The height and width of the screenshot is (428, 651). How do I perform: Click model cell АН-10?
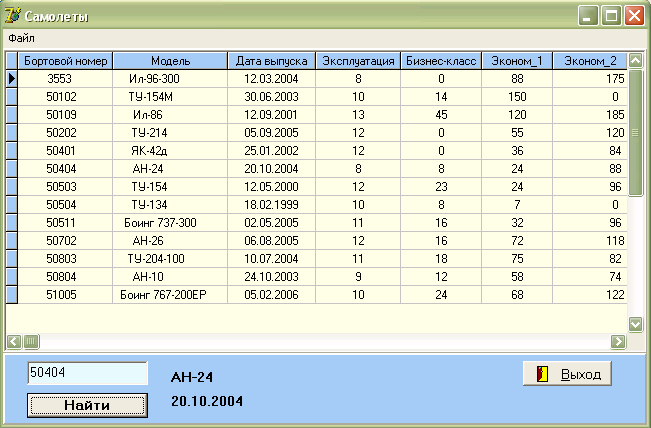[170, 276]
